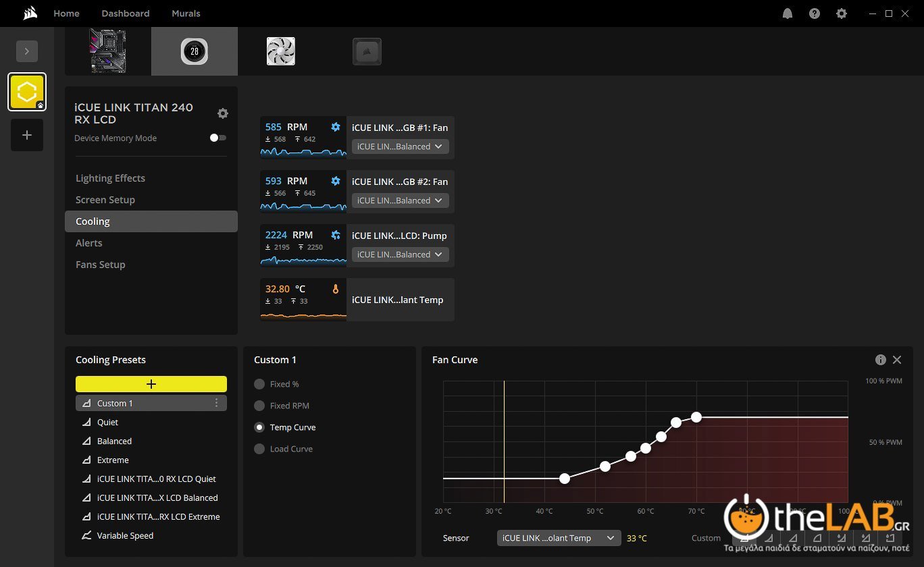Screen dimensions: 924x567
Task: Open the Fan Curve info icon
Action: click(881, 360)
